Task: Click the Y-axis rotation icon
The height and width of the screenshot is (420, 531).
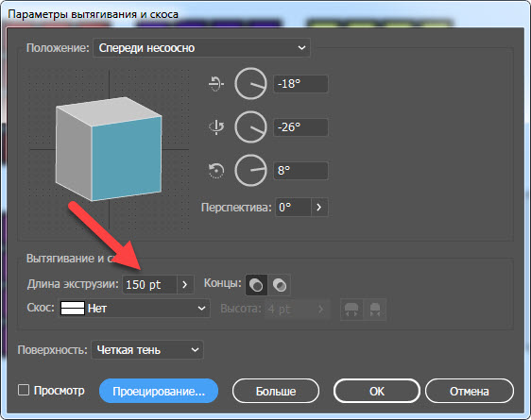Action: [216, 127]
